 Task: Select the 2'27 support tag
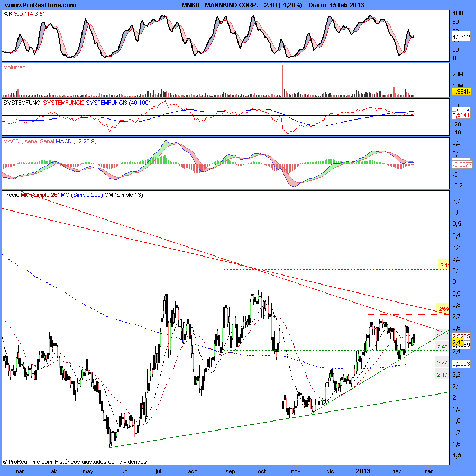[442, 363]
